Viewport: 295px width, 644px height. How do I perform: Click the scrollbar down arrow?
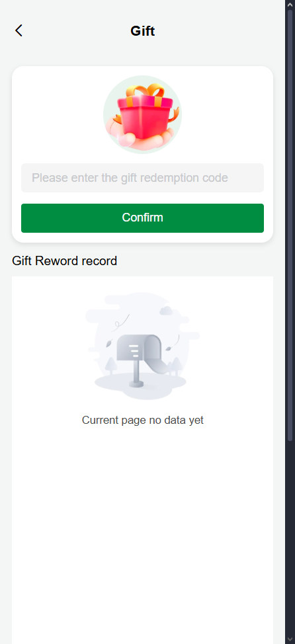pyautogui.click(x=290, y=639)
